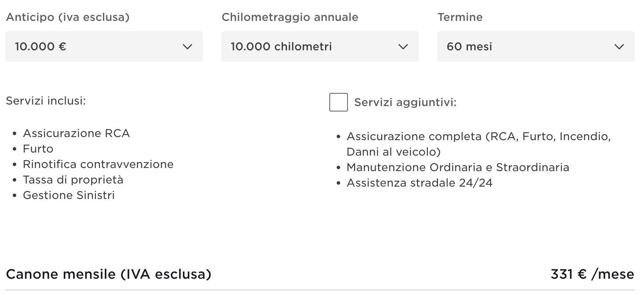Click the "Rinotifica contravvenzione" list item
This screenshot has width=644, height=295.
tap(98, 164)
